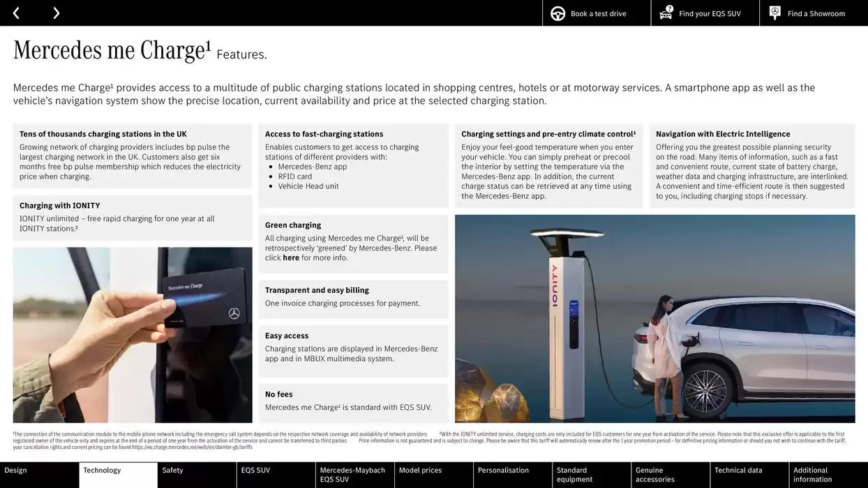Viewport: 868px width, 488px height.
Task: Open the Standard equipment tab
Action: point(591,475)
